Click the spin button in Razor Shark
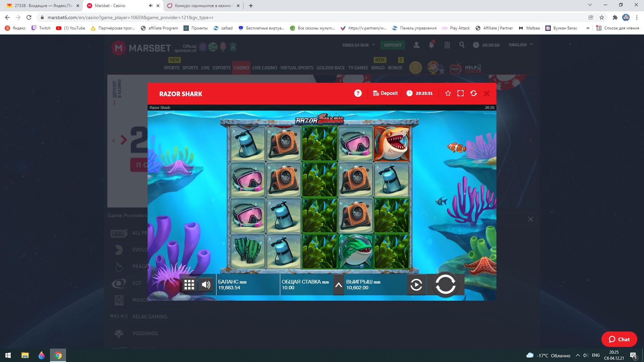This screenshot has width=644, height=362. tap(445, 285)
